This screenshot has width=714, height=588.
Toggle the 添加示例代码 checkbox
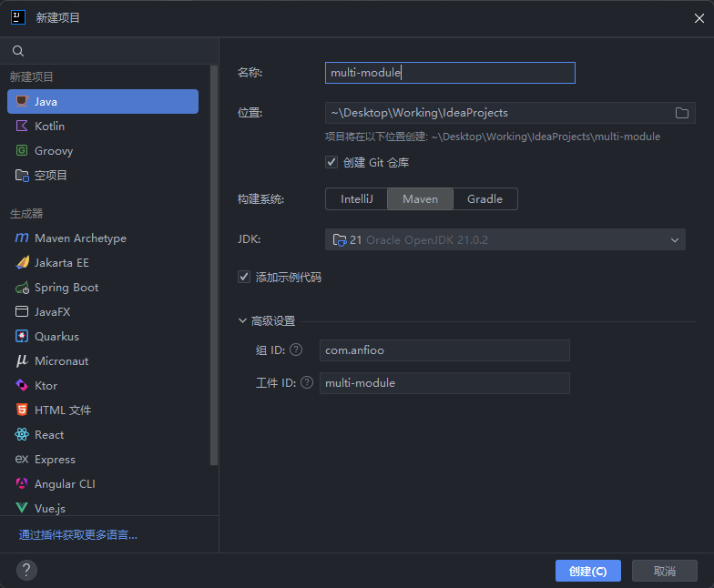[x=244, y=277]
